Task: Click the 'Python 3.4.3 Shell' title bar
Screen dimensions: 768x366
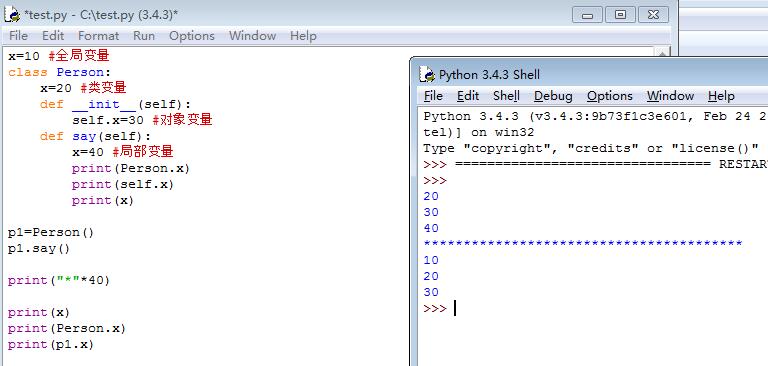Action: pyautogui.click(x=589, y=74)
